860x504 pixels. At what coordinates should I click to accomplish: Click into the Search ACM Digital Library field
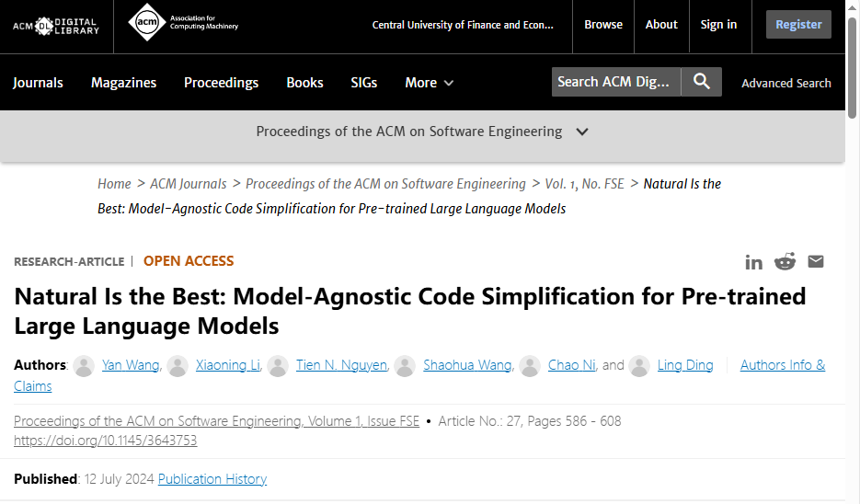(x=614, y=82)
